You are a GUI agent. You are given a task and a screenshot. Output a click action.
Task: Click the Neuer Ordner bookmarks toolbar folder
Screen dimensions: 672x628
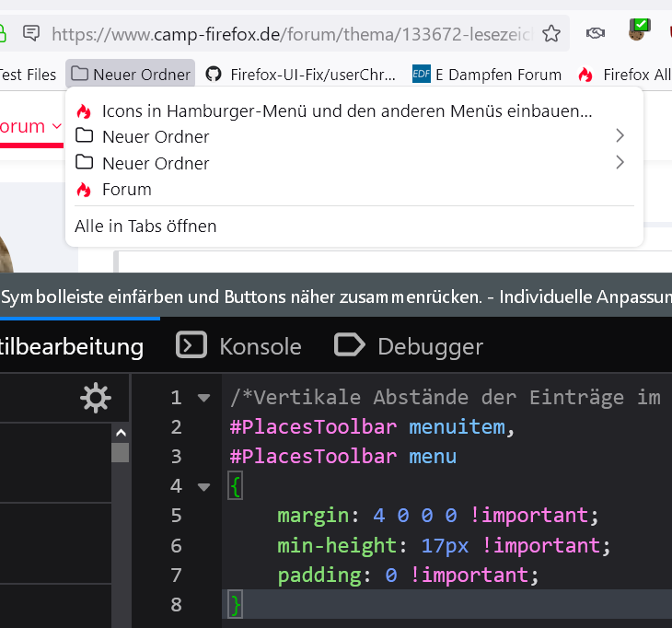tap(131, 75)
